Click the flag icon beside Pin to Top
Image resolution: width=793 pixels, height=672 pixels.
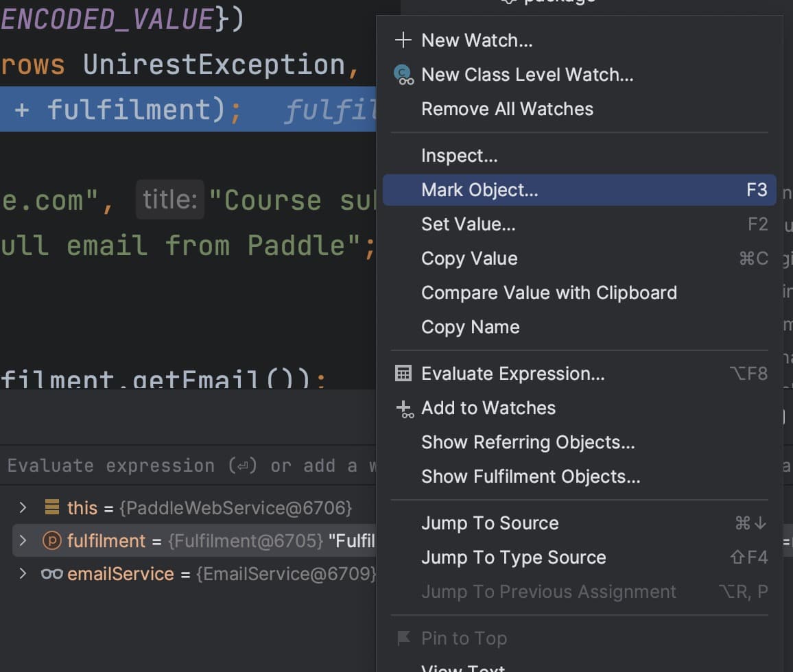click(x=404, y=638)
